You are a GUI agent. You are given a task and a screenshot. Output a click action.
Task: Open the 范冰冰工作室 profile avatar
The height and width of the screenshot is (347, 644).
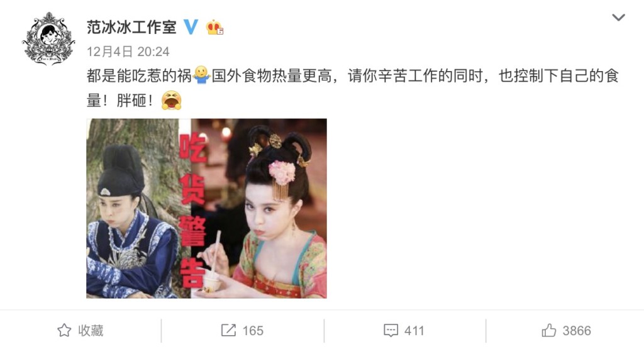coord(48,40)
